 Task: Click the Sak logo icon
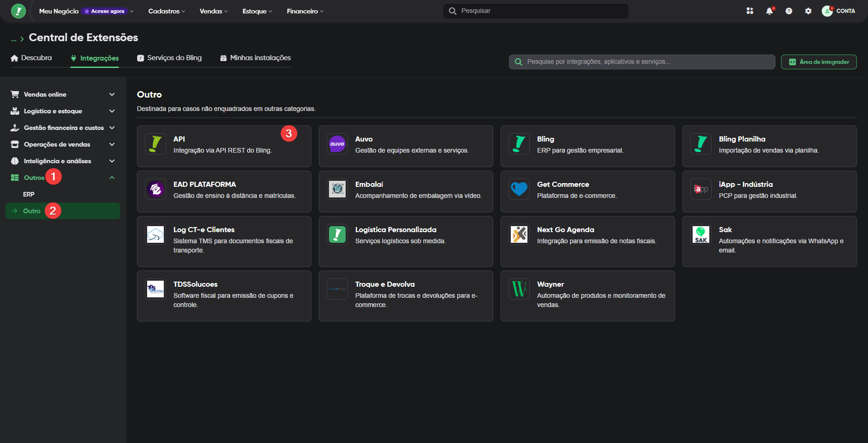(701, 234)
